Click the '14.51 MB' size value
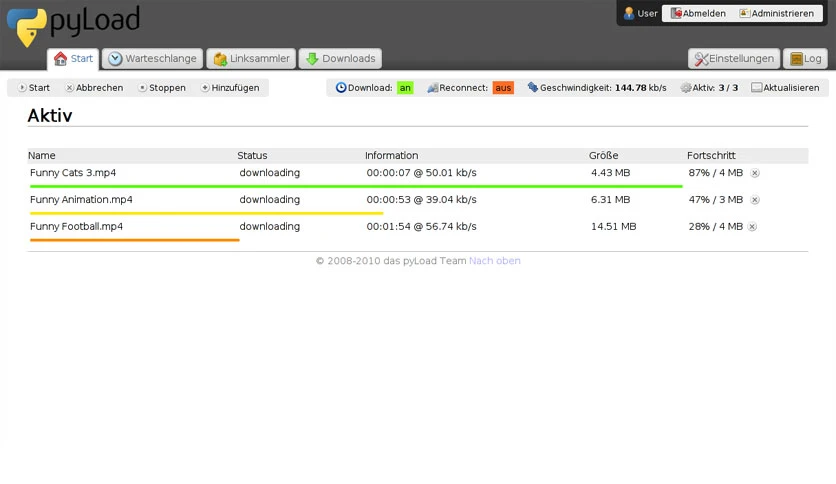Image resolution: width=836 pixels, height=484 pixels. [614, 227]
